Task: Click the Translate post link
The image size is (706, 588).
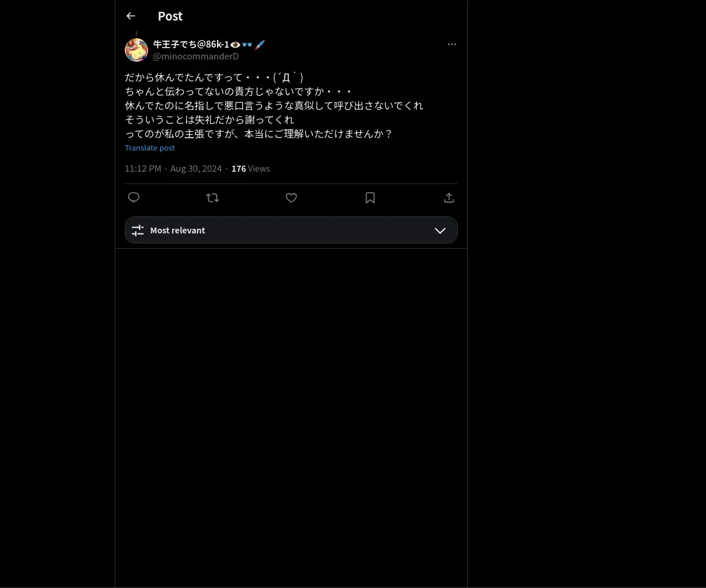Action: 149,148
